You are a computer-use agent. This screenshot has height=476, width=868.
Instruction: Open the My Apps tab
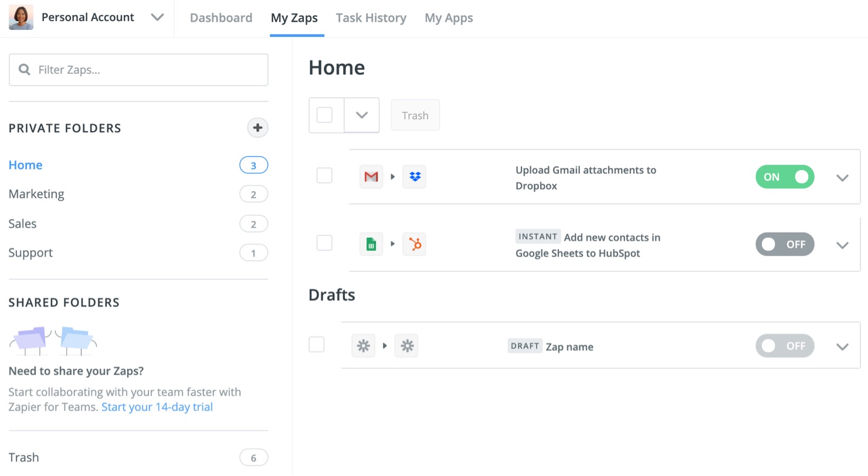(449, 18)
